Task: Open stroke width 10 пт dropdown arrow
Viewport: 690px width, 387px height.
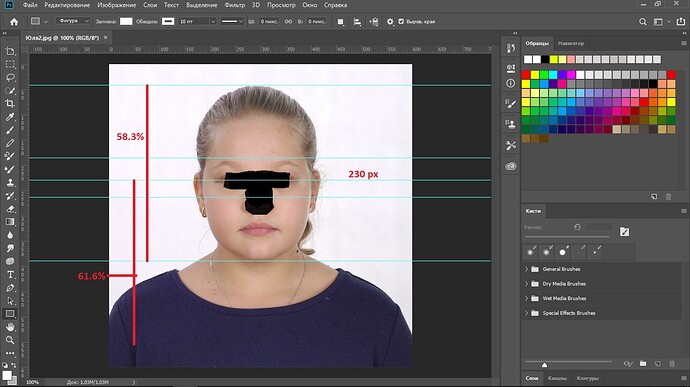Action: (x=213, y=22)
